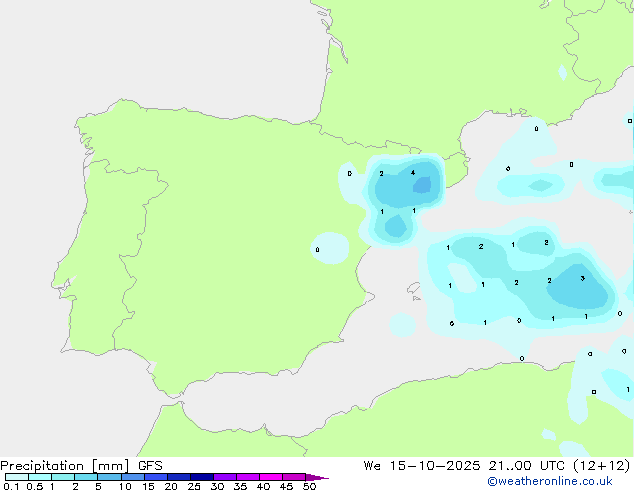Click the value 3 in the Mediterranean rain cell
This screenshot has height=490, width=634.
pos(582,278)
